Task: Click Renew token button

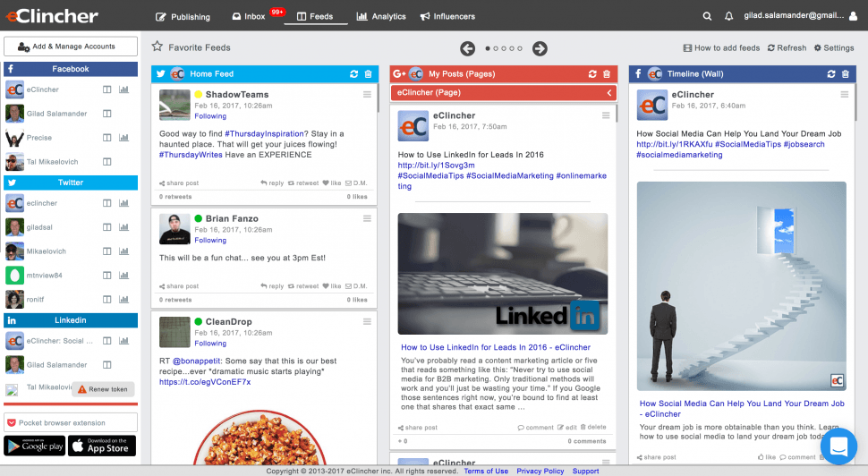Action: (x=103, y=389)
